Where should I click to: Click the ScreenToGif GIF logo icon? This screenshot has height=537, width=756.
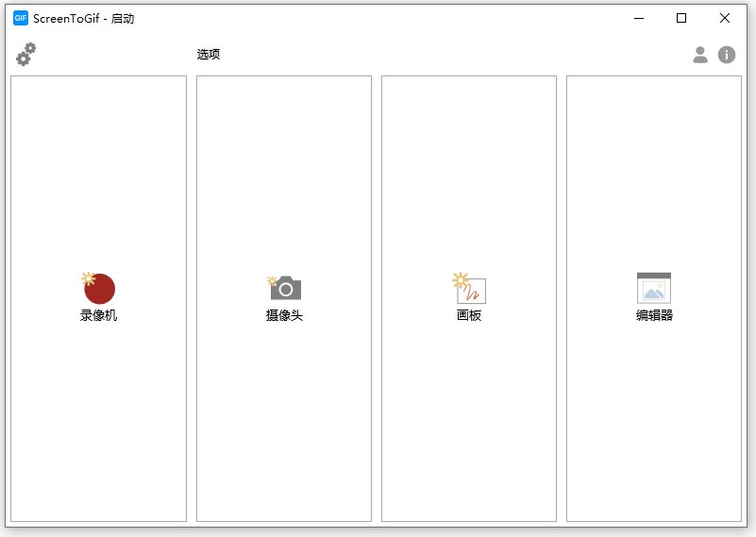(20, 18)
